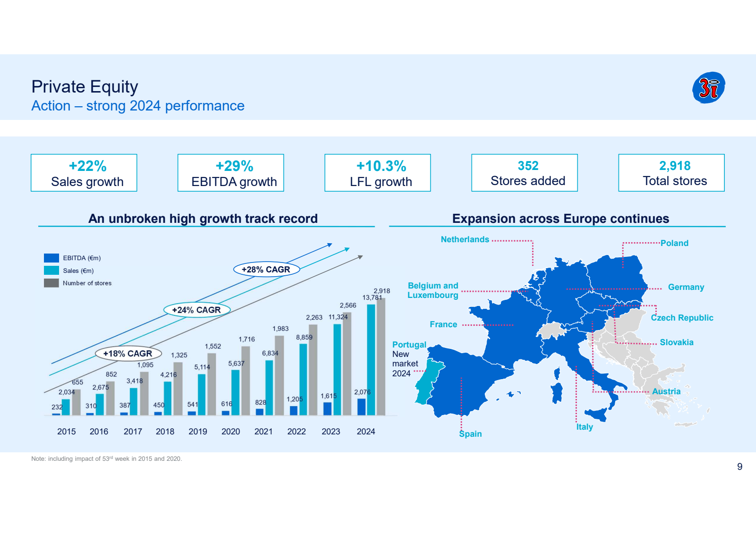Screen dimensions: 756x534
Task: Select the 2,918 Total stores box
Action: pos(671,173)
